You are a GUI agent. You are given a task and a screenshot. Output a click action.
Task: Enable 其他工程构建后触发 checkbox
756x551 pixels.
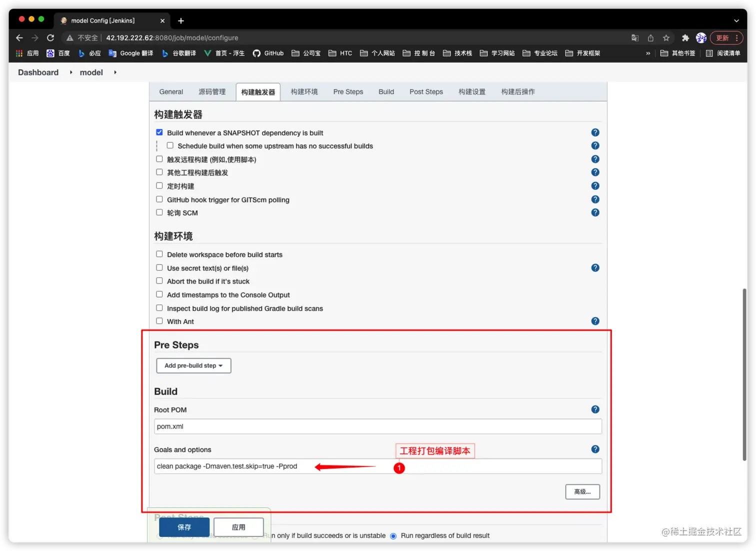click(x=159, y=172)
